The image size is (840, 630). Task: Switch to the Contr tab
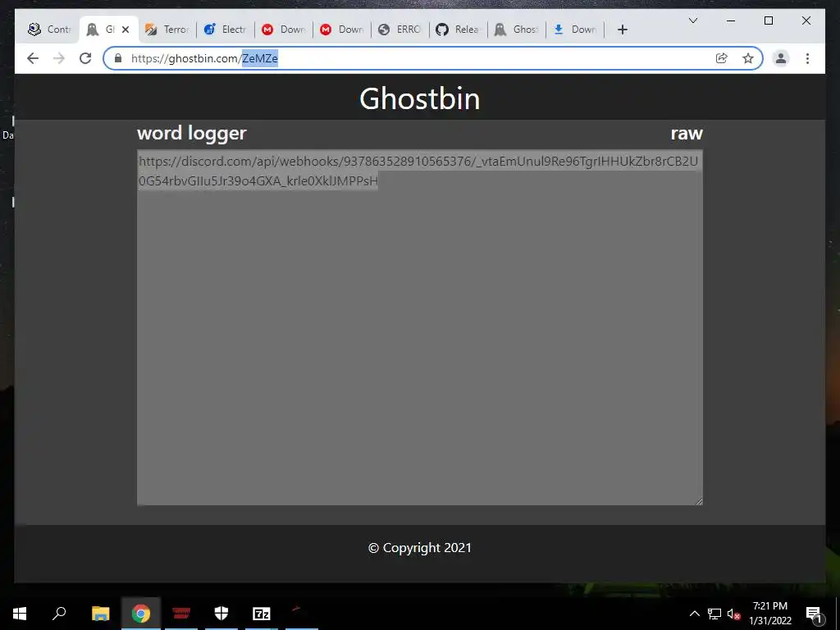click(x=50, y=30)
